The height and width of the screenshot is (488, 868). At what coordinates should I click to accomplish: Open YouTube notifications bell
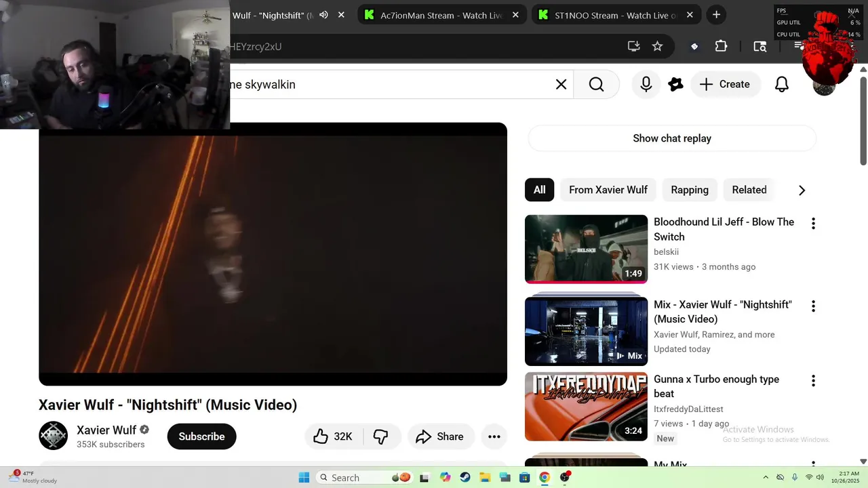click(782, 84)
